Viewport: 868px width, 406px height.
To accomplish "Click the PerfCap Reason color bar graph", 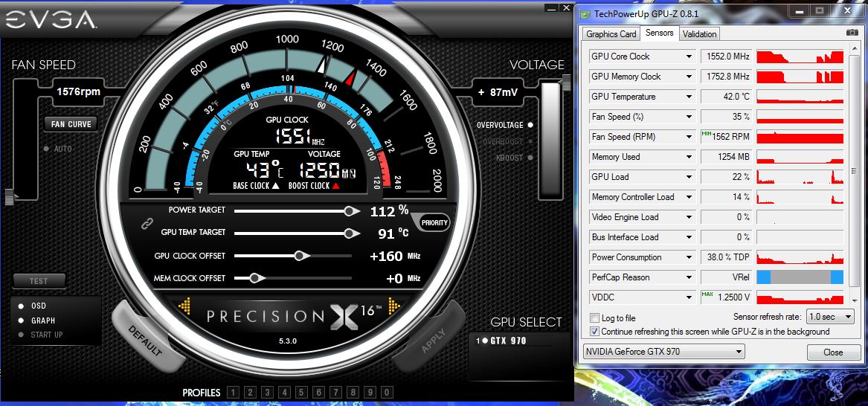I will click(x=800, y=277).
